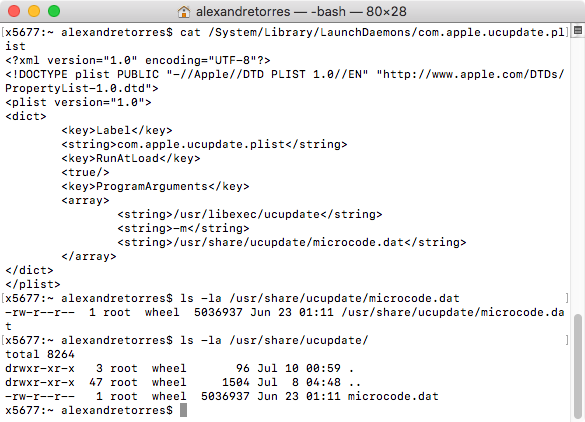The height and width of the screenshot is (422, 585).
Task: Click on the RunAtLoad key line
Action: coord(131,158)
